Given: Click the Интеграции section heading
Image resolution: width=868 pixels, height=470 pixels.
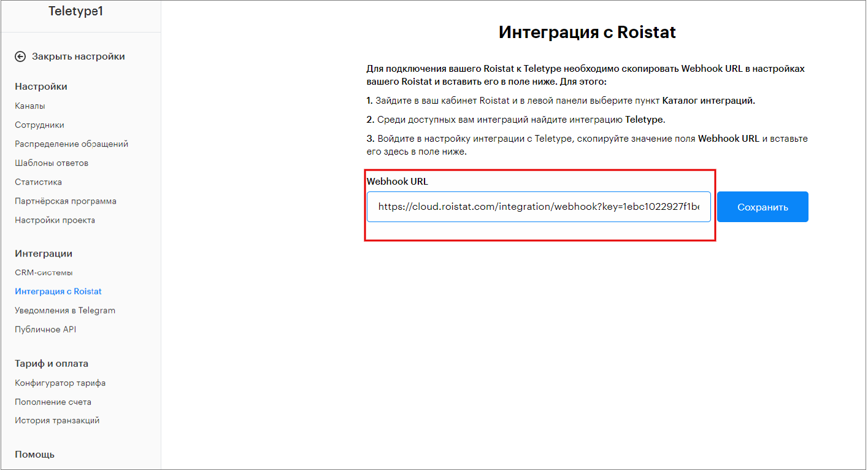Looking at the screenshot, I should click(44, 253).
